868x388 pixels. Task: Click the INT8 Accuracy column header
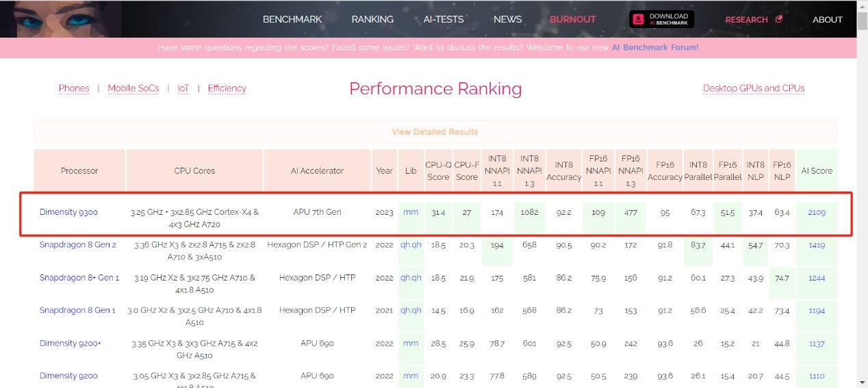[x=564, y=171]
